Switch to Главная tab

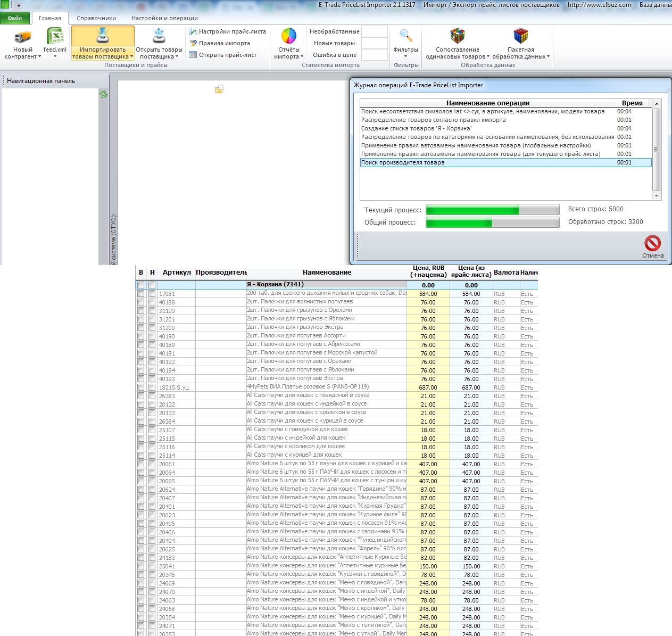click(x=50, y=18)
